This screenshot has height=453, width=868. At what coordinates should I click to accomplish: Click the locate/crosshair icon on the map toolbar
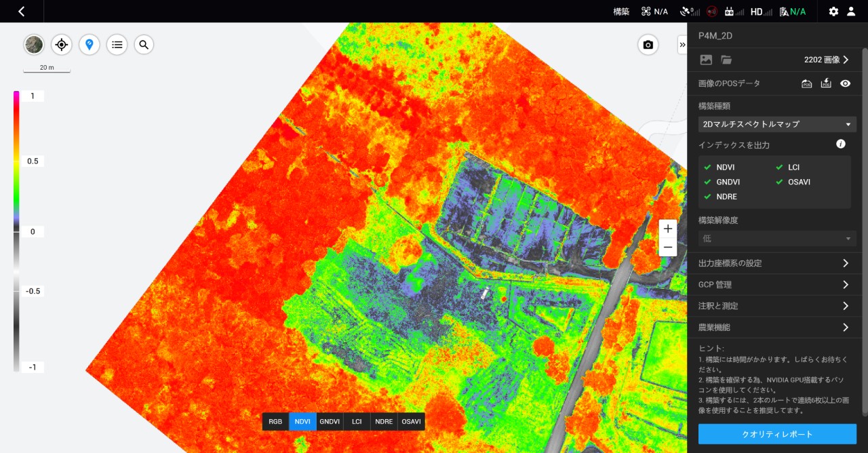(x=61, y=44)
